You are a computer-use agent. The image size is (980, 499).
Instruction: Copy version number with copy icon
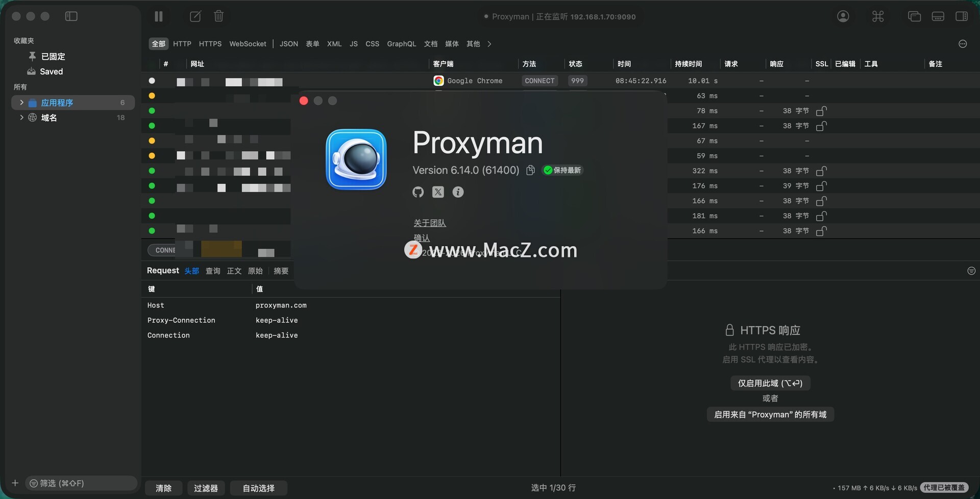530,170
